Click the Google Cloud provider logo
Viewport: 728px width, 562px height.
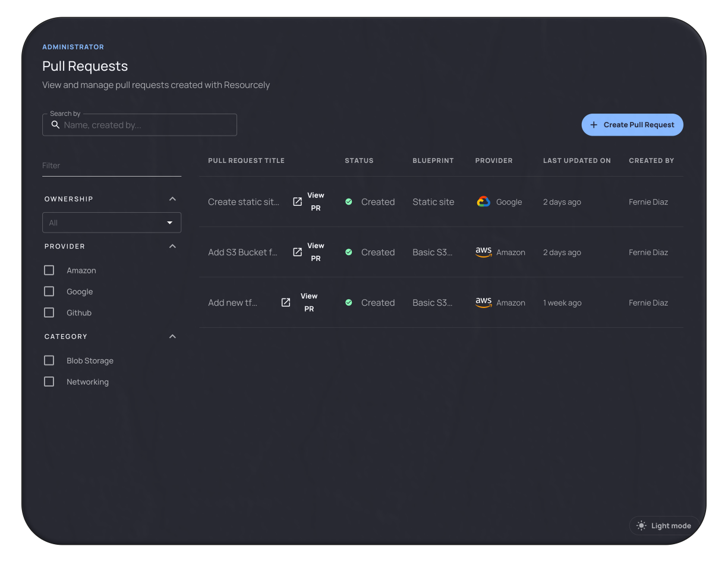click(483, 202)
